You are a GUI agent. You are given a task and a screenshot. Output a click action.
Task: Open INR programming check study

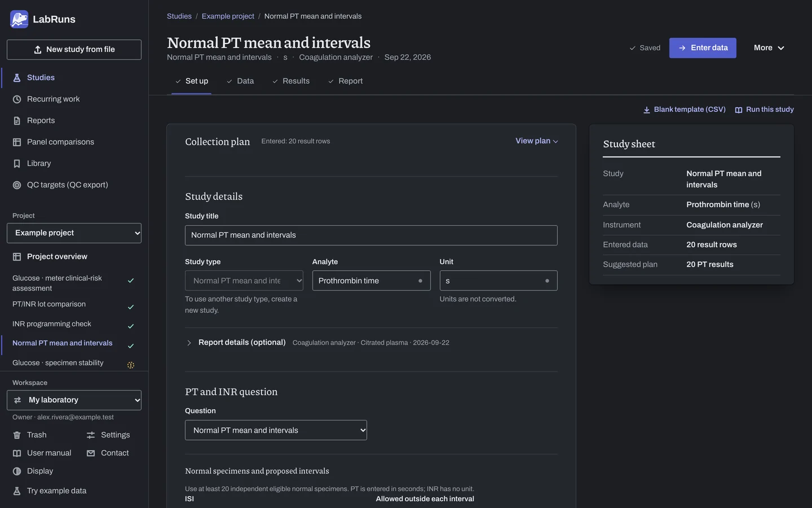[x=74, y=325]
